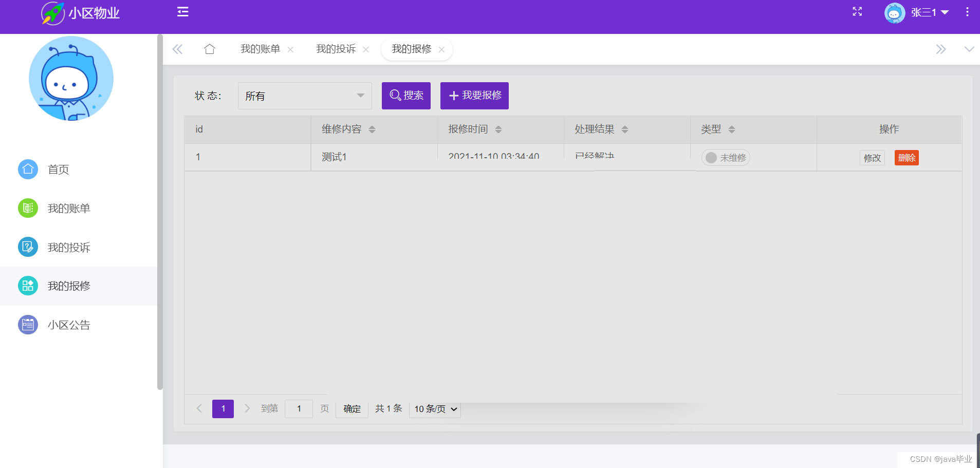Viewport: 980px width, 468px height.
Task: Close the 我的报修 tab
Action: point(441,50)
